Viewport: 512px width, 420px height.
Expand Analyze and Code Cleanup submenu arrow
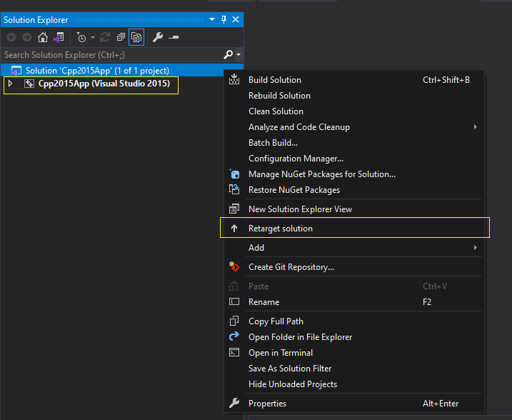476,127
